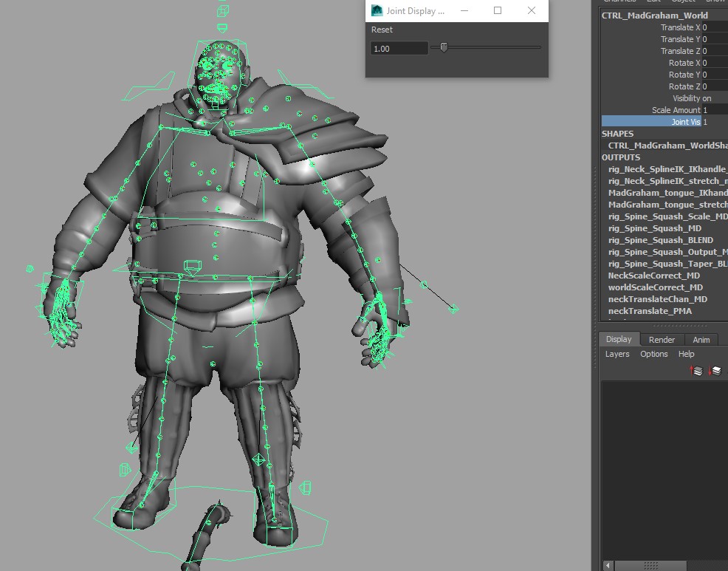728x571 pixels.
Task: Select the Rotate Y channel label
Action: 684,75
